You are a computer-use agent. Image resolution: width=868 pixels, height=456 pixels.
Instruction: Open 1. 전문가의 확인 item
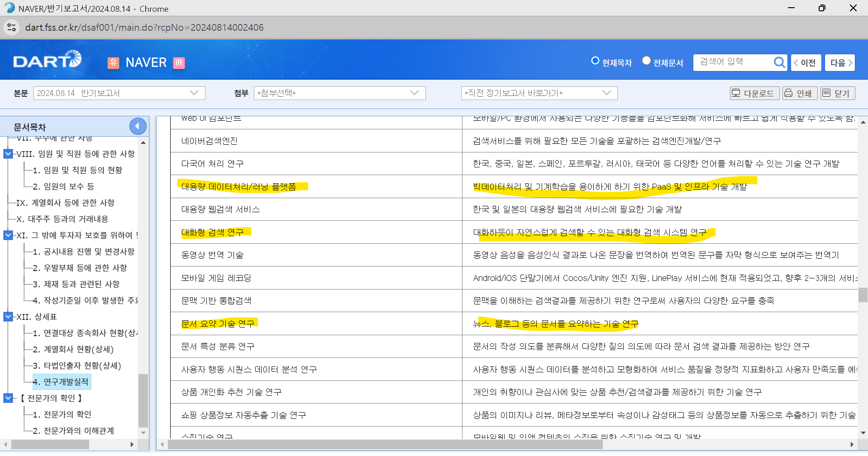[x=62, y=414]
